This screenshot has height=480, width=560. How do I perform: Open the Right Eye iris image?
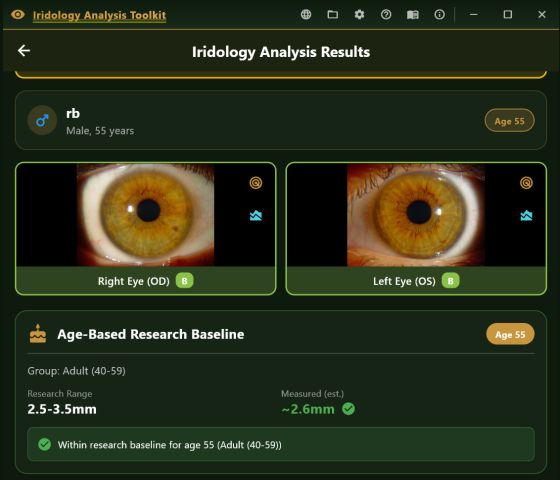(x=145, y=215)
